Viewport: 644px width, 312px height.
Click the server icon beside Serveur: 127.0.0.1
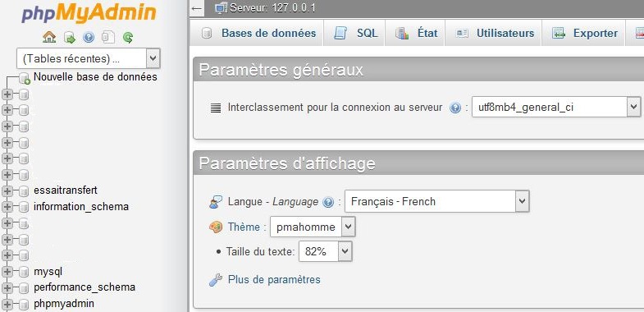(222, 8)
